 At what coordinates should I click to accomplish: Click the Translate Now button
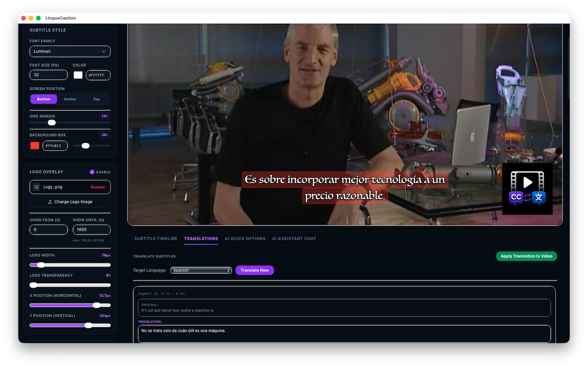[x=254, y=270]
